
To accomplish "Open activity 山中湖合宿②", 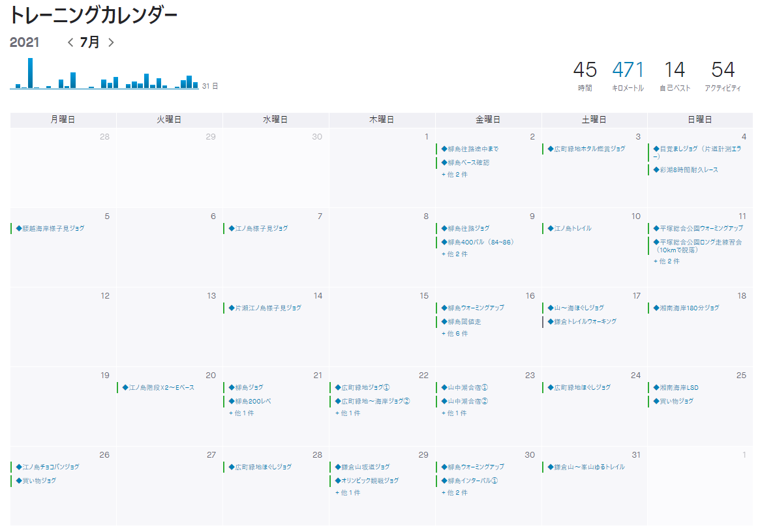I will point(464,401).
